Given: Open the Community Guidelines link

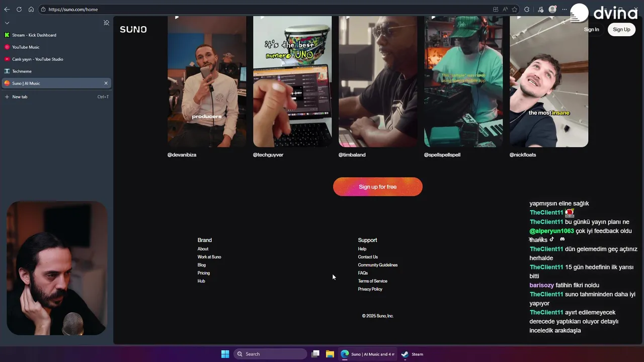Looking at the screenshot, I should tap(378, 265).
